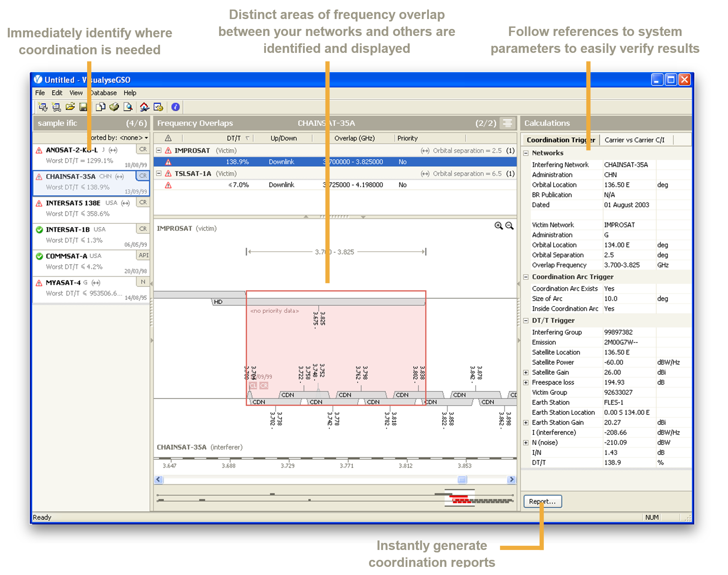Switch to Carrier vs Carrier C/I tab
Image resolution: width=728 pixels, height=575 pixels.
[635, 140]
